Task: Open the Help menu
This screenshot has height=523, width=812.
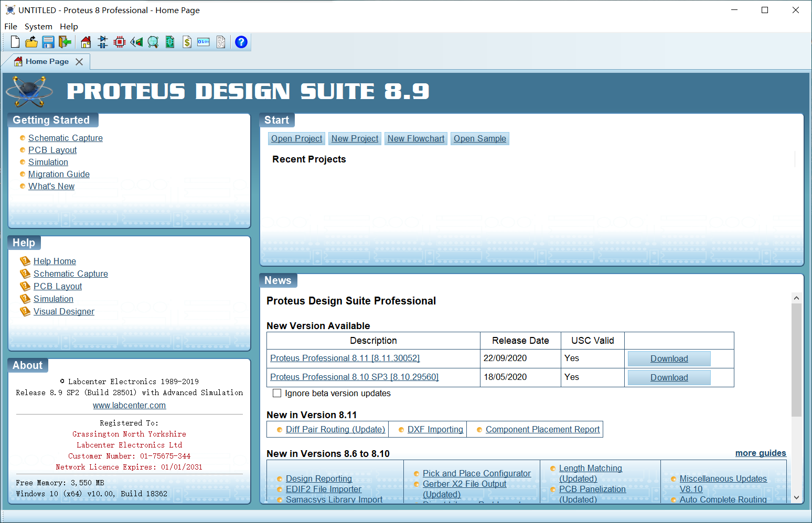Action: click(x=69, y=26)
